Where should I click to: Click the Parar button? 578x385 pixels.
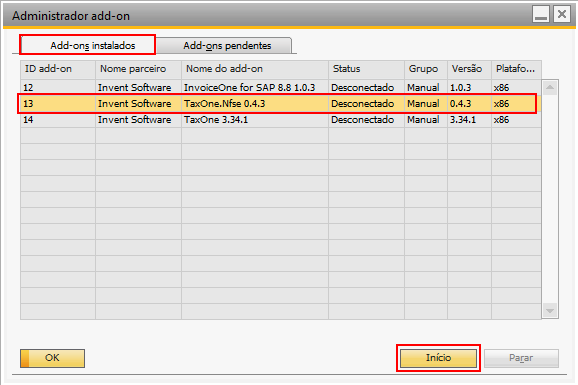pos(521,358)
